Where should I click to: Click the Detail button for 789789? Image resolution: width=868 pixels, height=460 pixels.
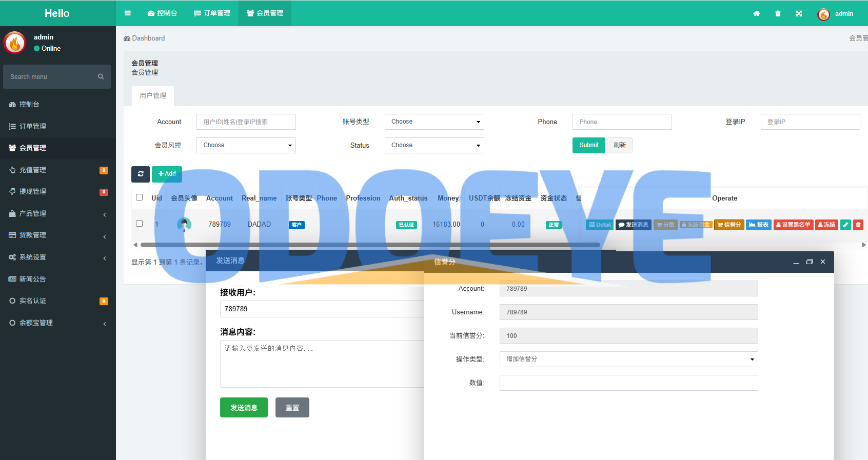[x=600, y=225]
